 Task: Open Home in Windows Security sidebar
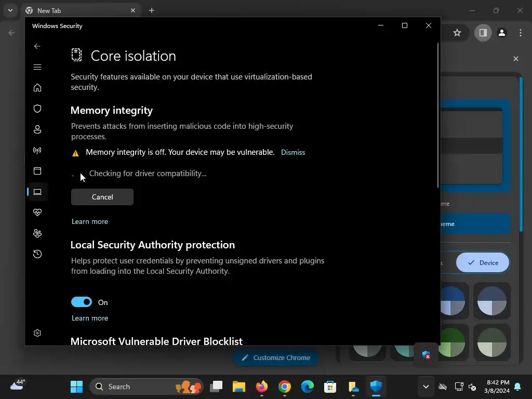37,88
